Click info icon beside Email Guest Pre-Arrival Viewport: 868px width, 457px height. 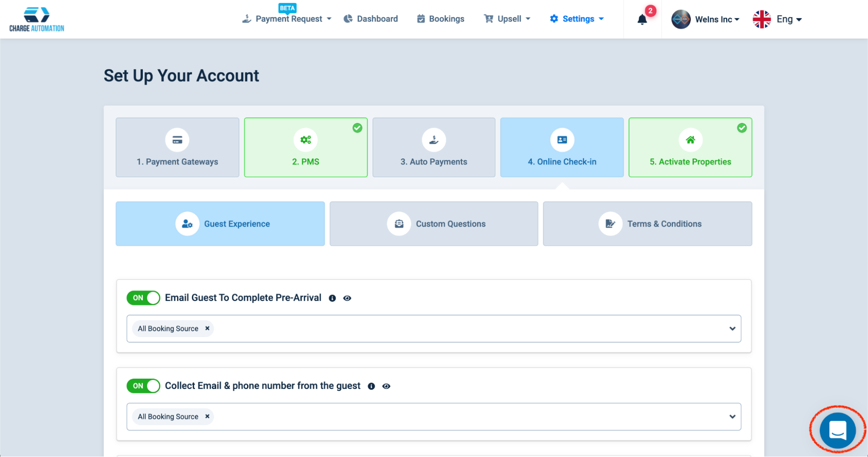[332, 298]
